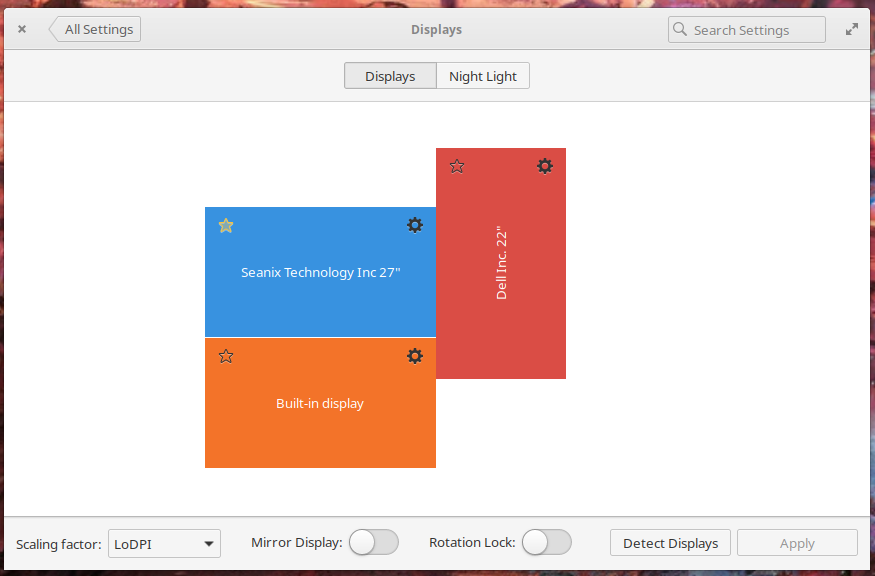This screenshot has width=875, height=576.
Task: Click the Rotation Lock label
Action: coord(472,543)
